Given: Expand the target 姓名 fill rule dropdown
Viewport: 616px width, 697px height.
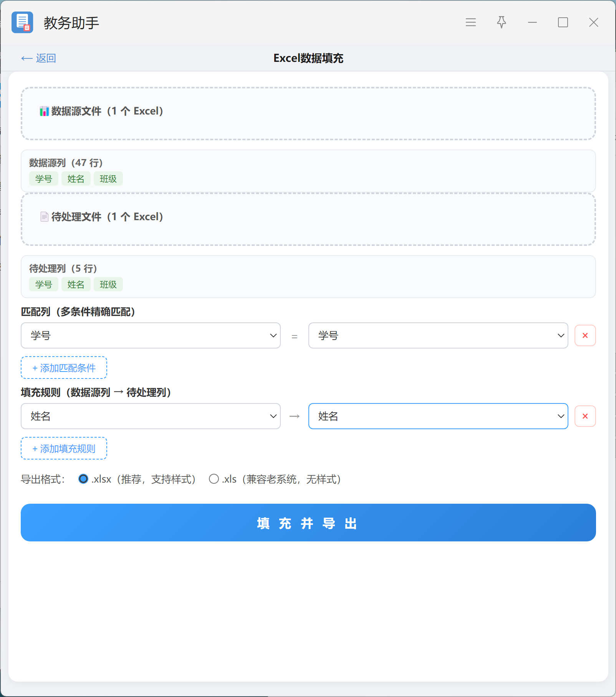Looking at the screenshot, I should point(438,416).
